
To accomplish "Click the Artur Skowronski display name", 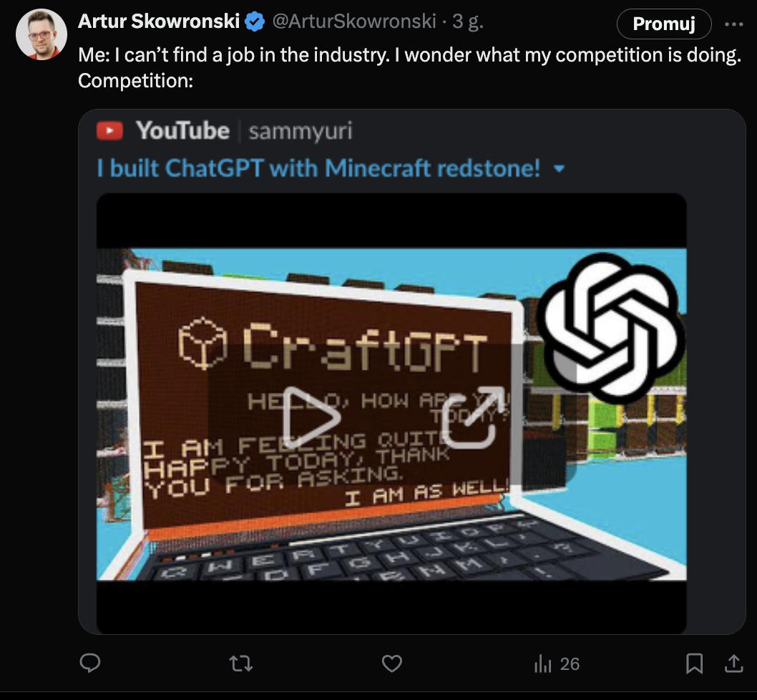I will tap(159, 22).
